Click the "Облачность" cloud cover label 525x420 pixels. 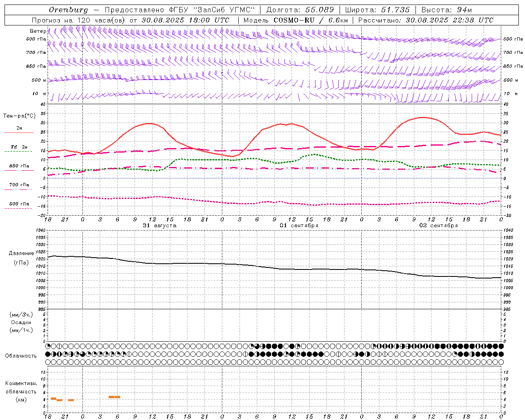21,356
